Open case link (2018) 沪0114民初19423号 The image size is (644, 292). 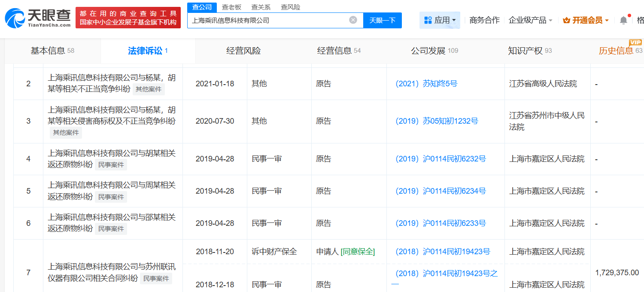click(x=443, y=252)
